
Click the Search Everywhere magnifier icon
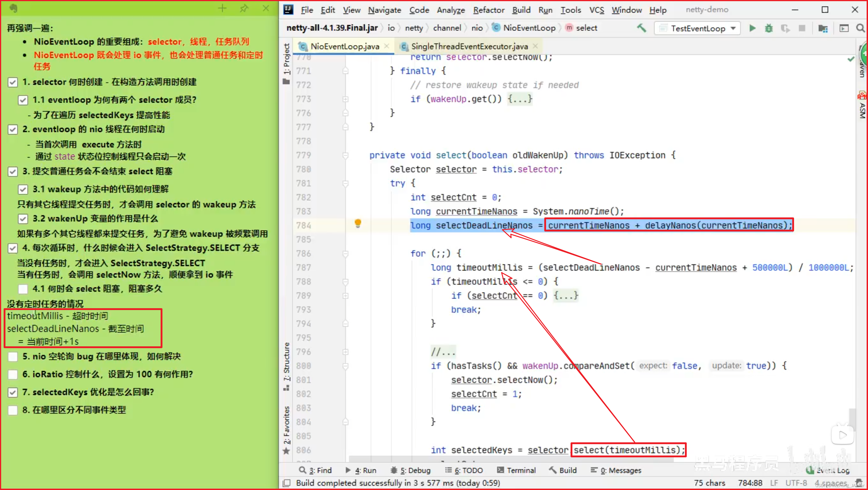[860, 28]
